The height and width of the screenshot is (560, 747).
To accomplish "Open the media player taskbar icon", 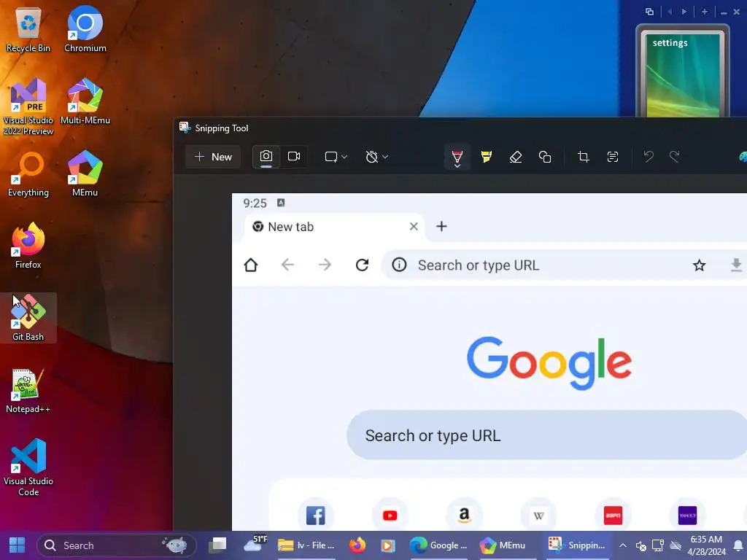I will [x=387, y=545].
